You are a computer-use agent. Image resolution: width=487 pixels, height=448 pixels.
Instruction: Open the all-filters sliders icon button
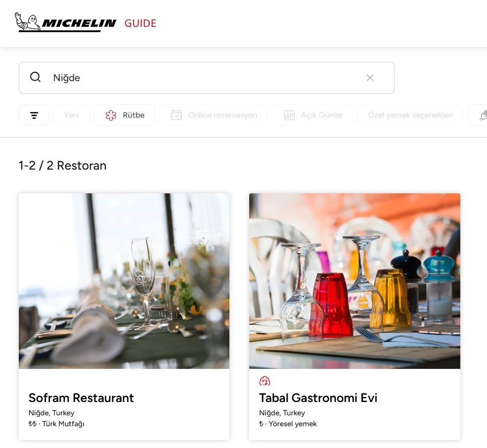(x=34, y=115)
